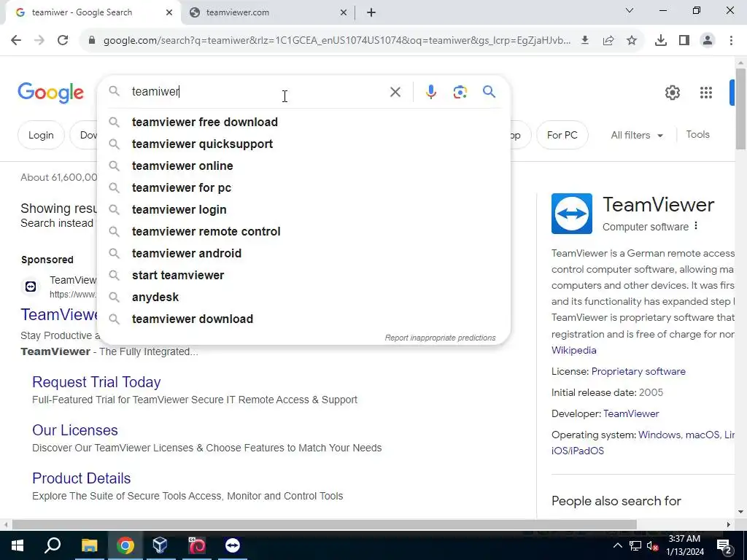Viewport: 747px width, 560px height.
Task: Select the Login filter chip
Action: [41, 135]
